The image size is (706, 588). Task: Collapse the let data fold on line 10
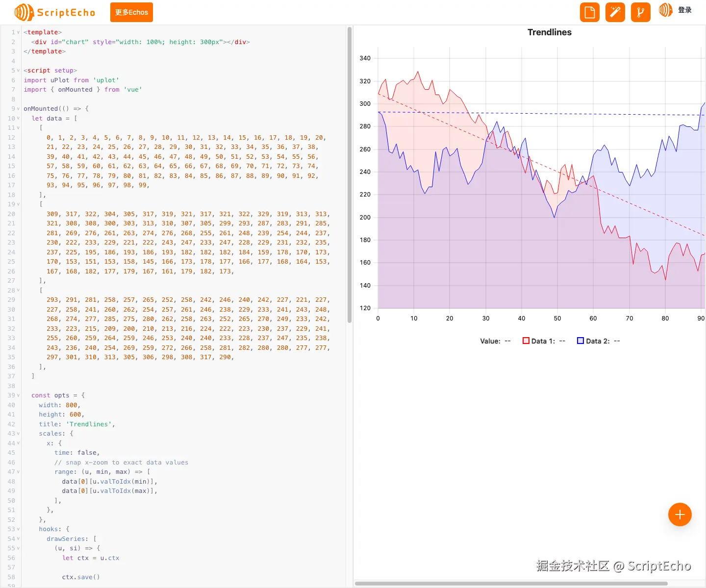point(19,119)
